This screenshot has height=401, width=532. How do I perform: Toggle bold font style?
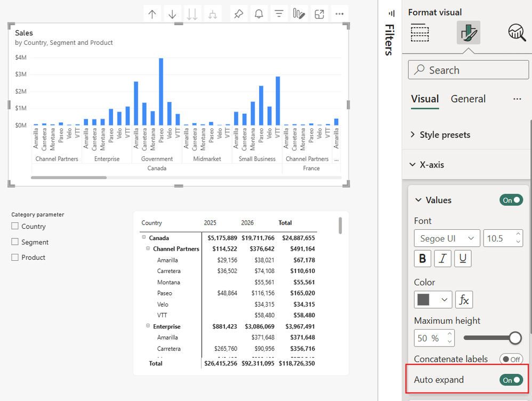click(x=422, y=259)
